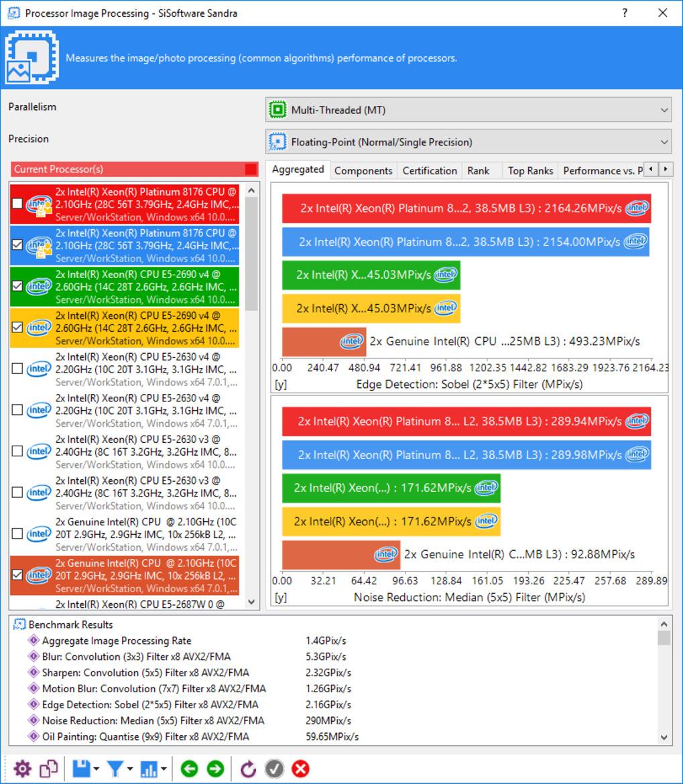The width and height of the screenshot is (683, 784).
Task: Click the blue funnel filter icon
Action: click(115, 769)
